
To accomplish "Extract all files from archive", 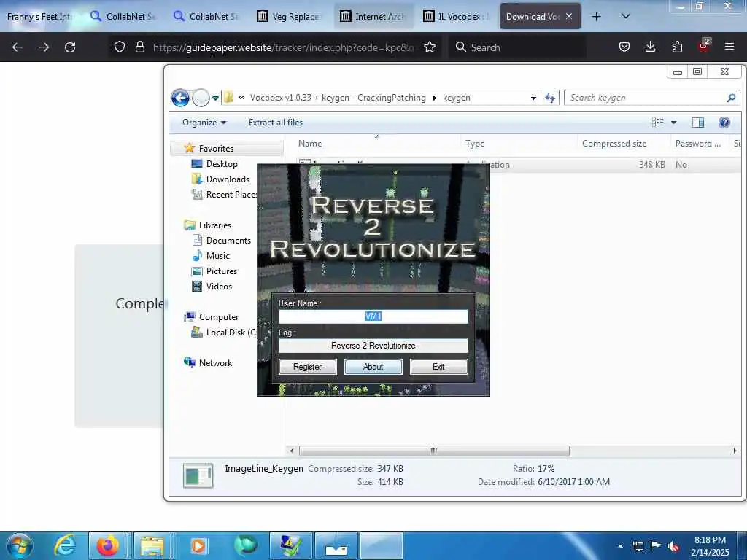I will pyautogui.click(x=275, y=122).
